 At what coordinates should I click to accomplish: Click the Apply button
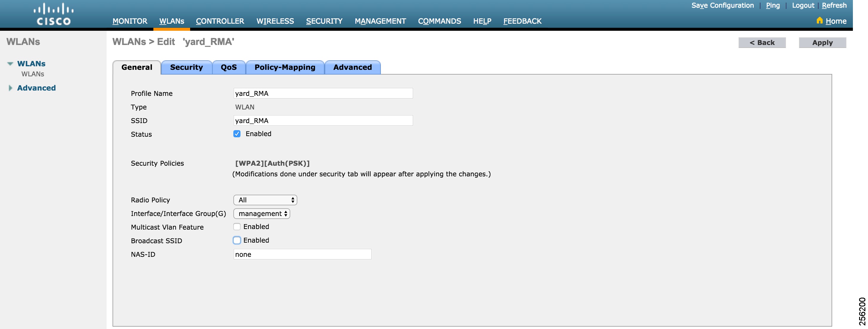click(822, 42)
